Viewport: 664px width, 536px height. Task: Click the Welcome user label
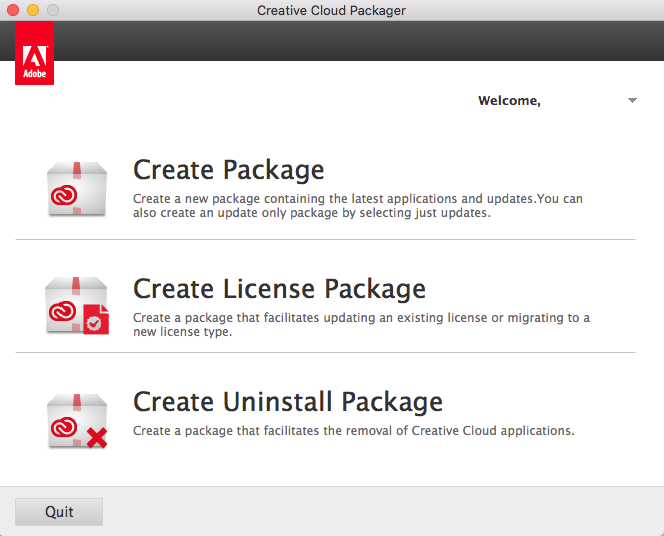point(509,101)
